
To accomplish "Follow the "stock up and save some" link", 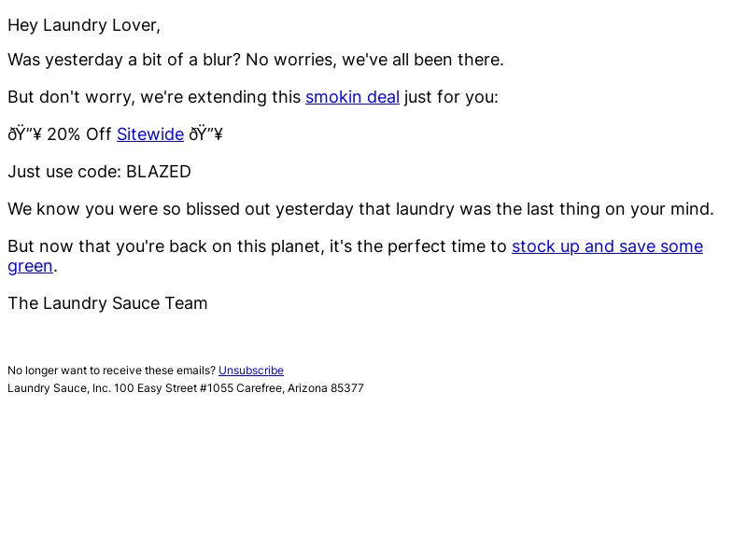I will (x=607, y=246).
